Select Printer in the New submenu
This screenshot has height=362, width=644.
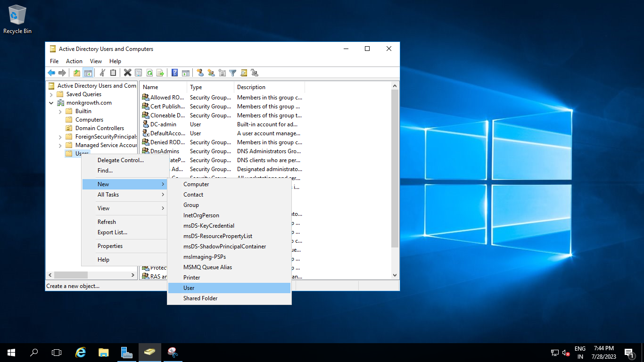(x=229, y=278)
